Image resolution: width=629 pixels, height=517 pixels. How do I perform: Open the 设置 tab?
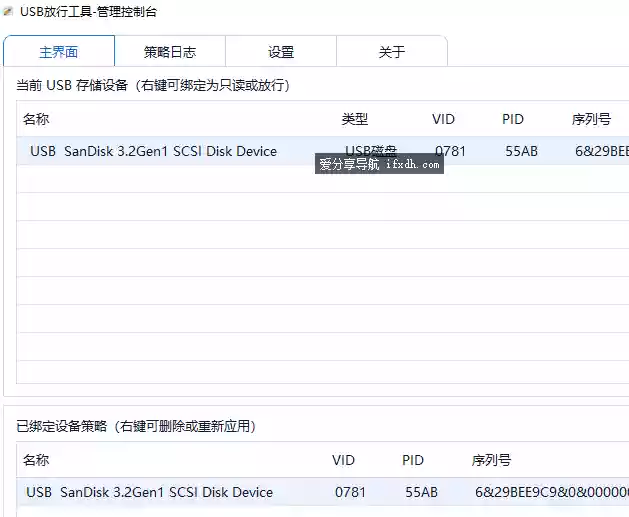(x=281, y=52)
